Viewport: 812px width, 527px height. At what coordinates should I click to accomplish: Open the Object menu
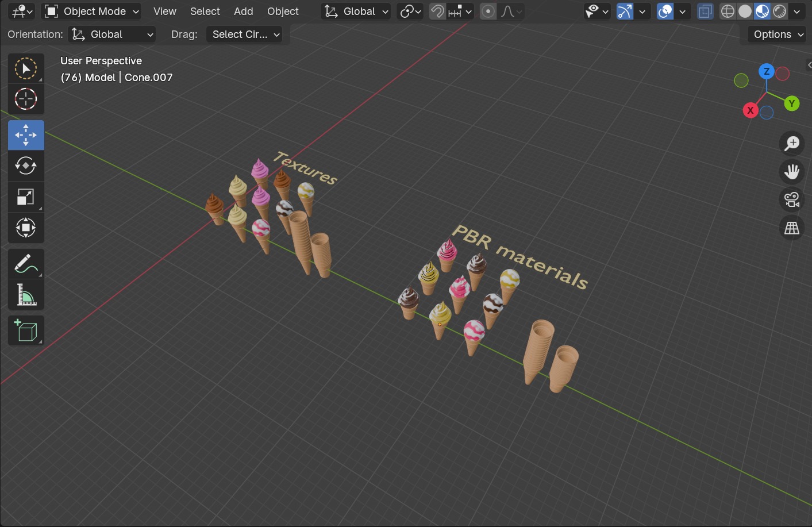click(x=283, y=11)
